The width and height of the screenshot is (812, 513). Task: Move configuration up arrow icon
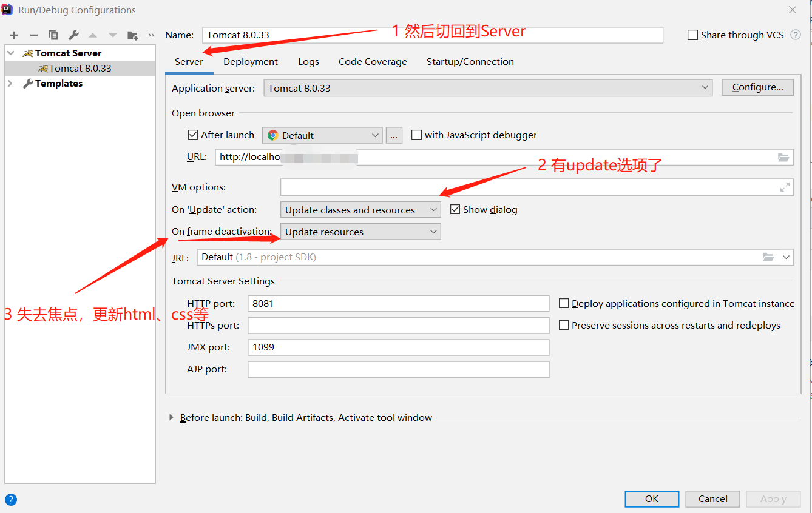point(93,35)
